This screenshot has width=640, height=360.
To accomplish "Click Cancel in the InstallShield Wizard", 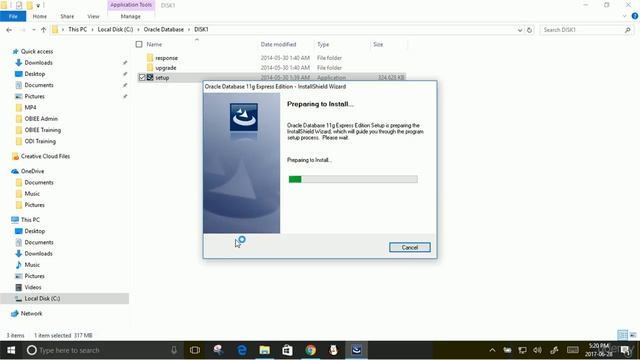I will click(x=409, y=247).
